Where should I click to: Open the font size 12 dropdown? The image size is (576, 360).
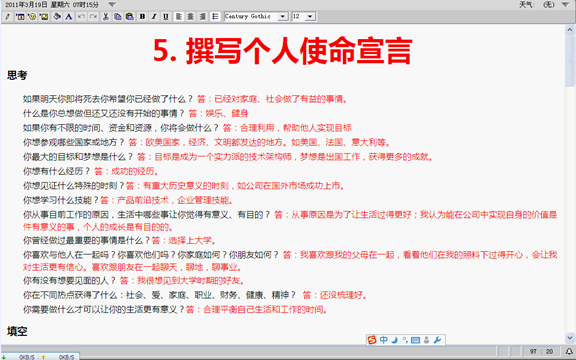click(x=310, y=17)
